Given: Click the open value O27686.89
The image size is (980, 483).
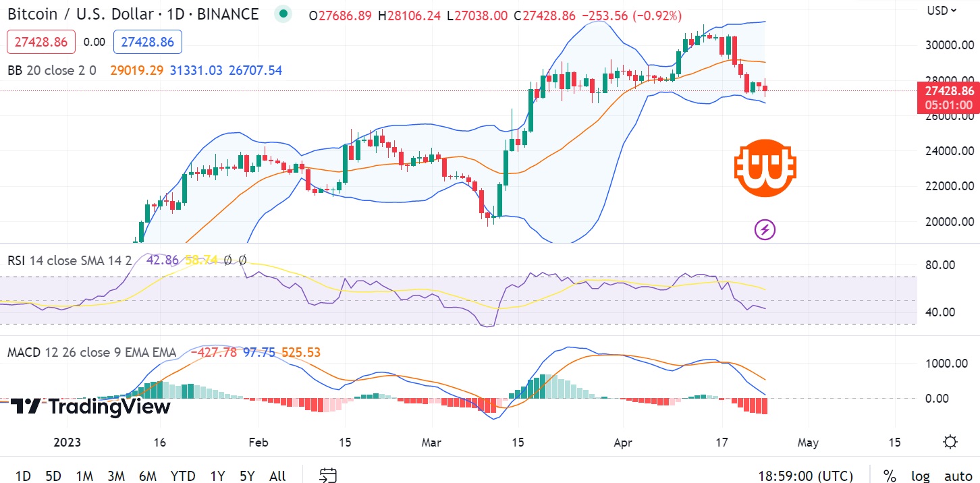Looking at the screenshot, I should click(x=340, y=15).
